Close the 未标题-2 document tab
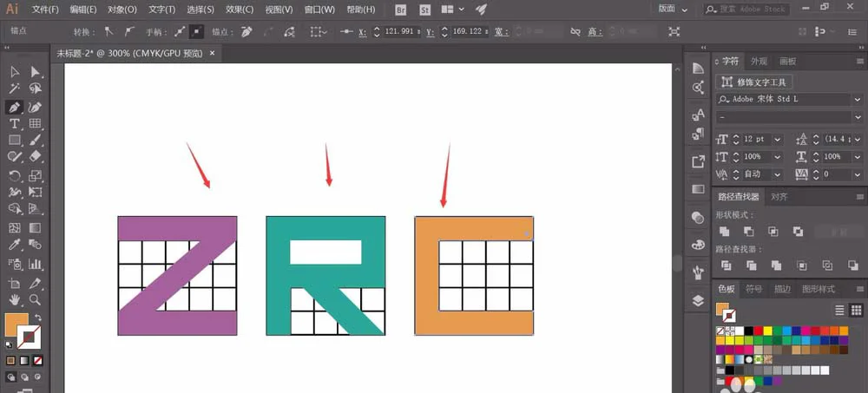 [x=212, y=53]
